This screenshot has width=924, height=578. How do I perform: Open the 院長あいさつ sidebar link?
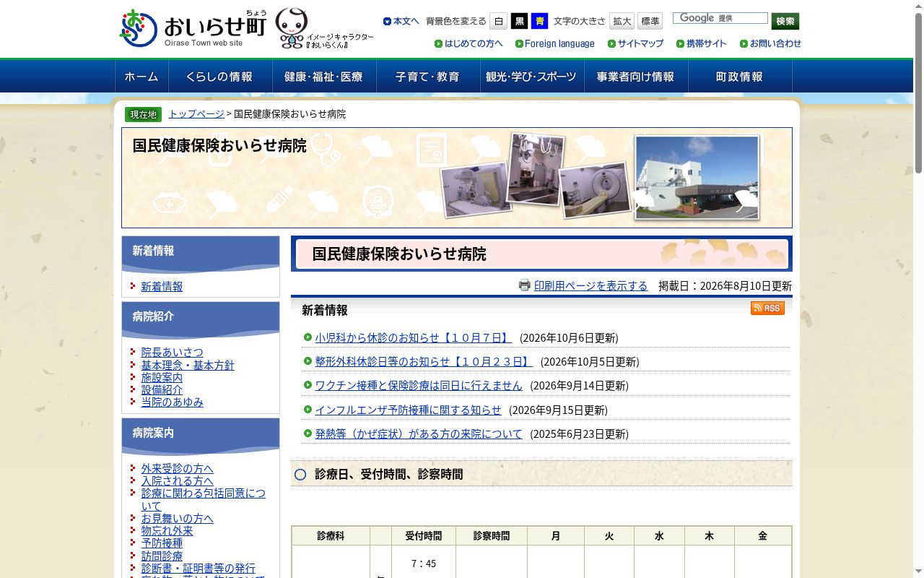pyautogui.click(x=172, y=353)
